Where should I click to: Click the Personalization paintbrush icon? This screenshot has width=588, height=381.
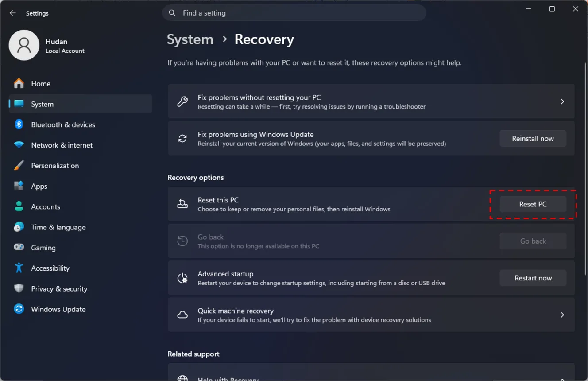tap(19, 165)
